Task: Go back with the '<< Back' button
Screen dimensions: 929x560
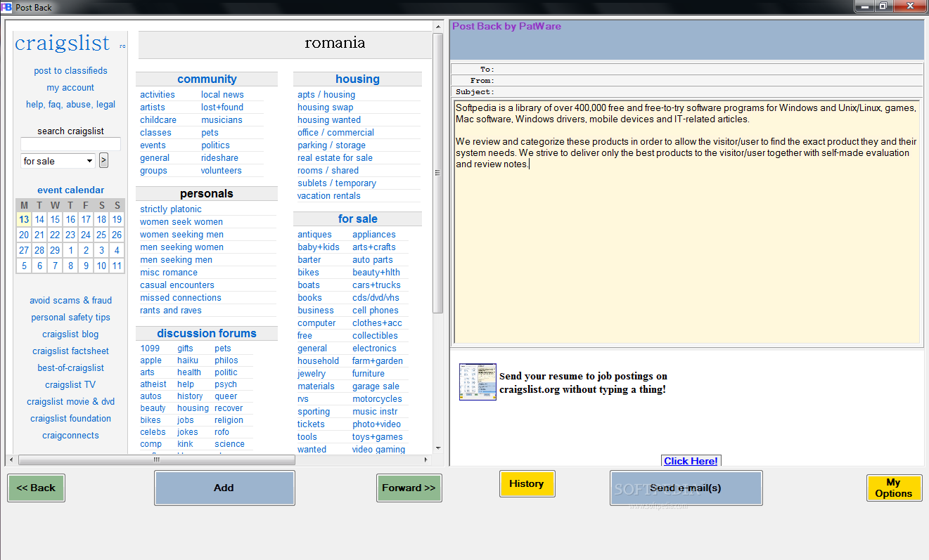Action: coord(36,488)
